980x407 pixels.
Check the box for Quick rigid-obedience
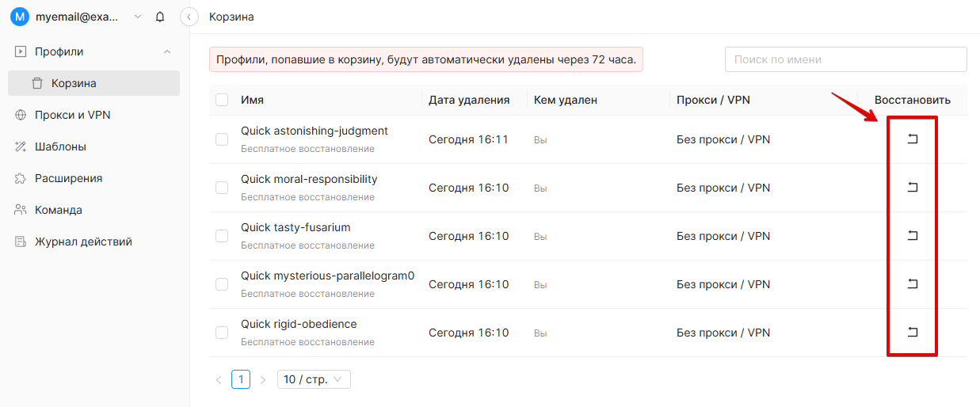click(x=222, y=333)
